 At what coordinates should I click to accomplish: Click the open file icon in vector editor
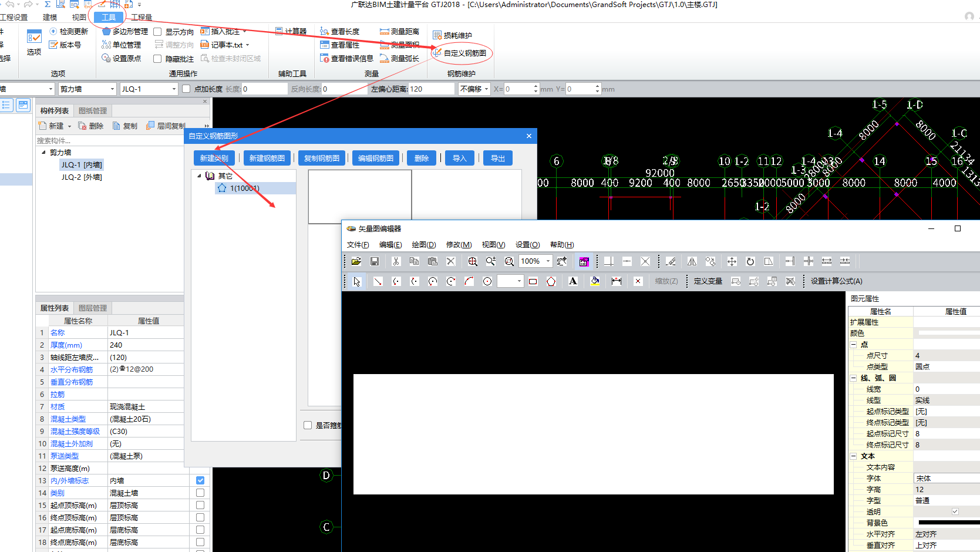click(x=356, y=261)
